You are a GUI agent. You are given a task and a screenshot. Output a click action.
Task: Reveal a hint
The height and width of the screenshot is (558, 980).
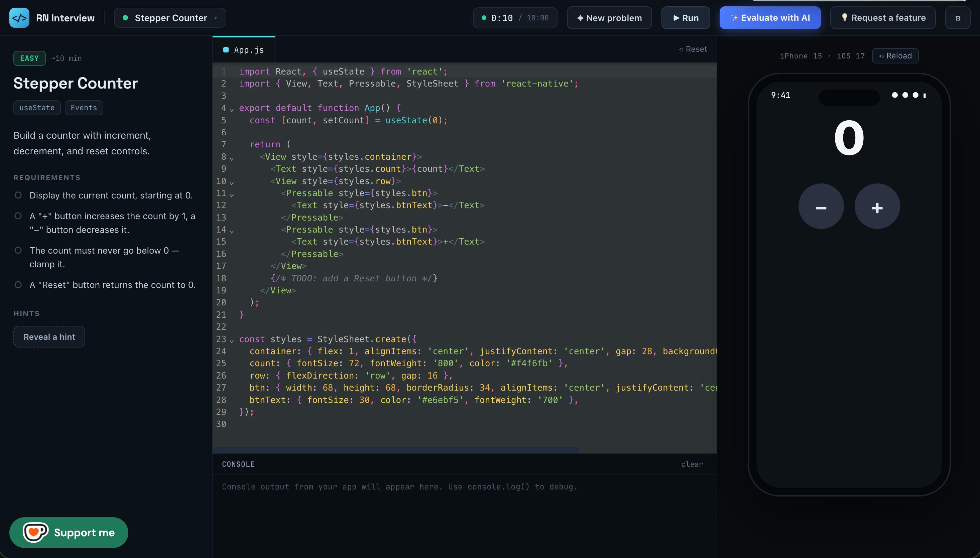(49, 336)
